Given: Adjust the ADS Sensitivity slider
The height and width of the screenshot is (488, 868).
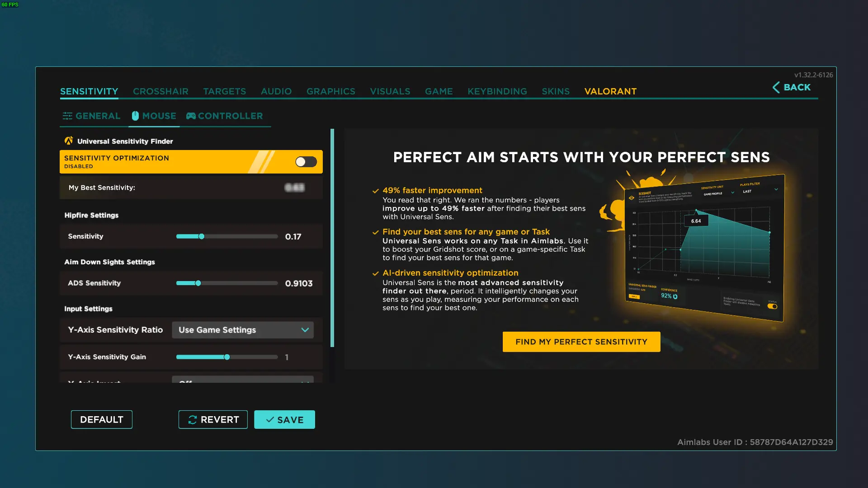Looking at the screenshot, I should [x=227, y=283].
